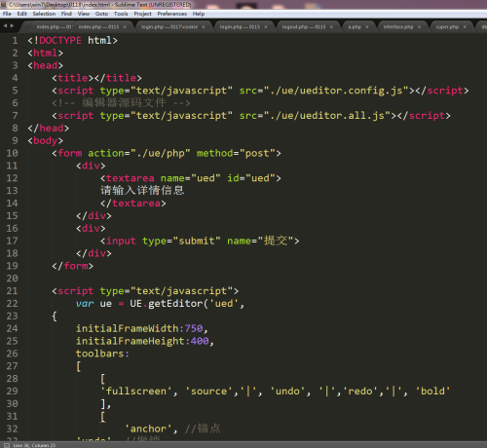Switch to the interface.php tab
The image size is (487, 448).
(x=398, y=27)
